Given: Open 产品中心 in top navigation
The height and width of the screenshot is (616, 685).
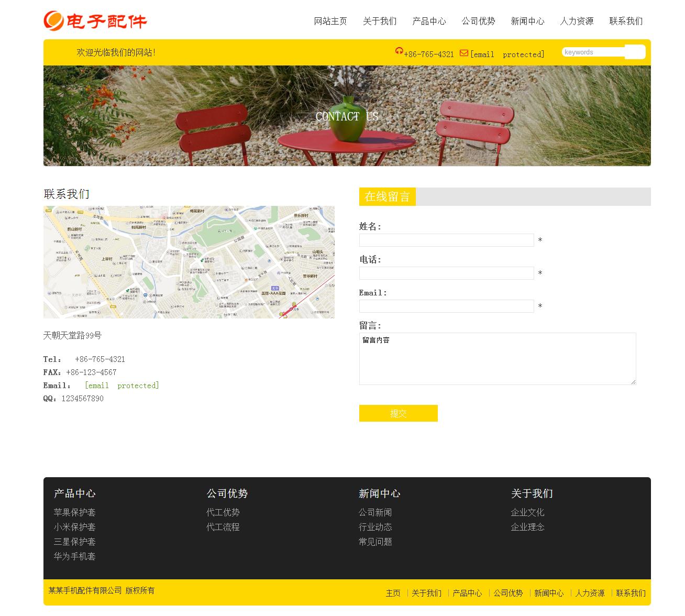Looking at the screenshot, I should click(429, 21).
